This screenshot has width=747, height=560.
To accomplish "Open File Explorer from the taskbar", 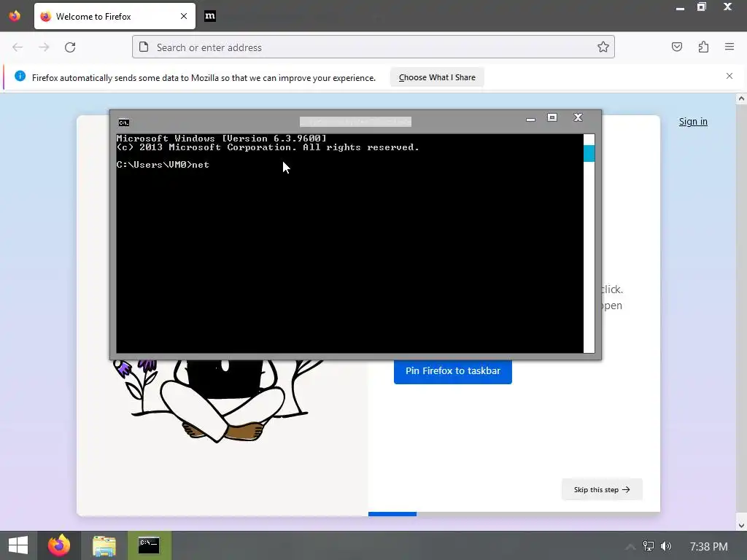I will [104, 545].
